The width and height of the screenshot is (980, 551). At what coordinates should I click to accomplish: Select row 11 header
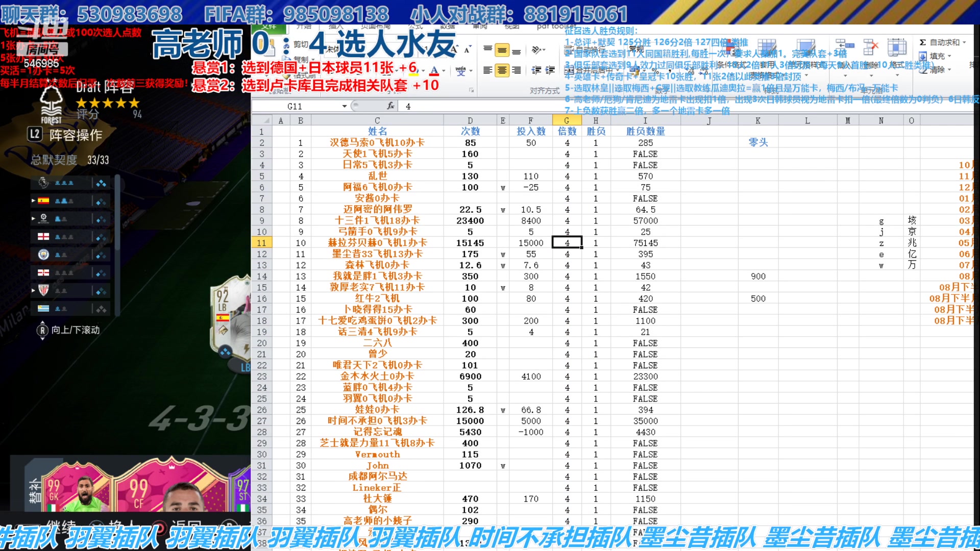[261, 243]
